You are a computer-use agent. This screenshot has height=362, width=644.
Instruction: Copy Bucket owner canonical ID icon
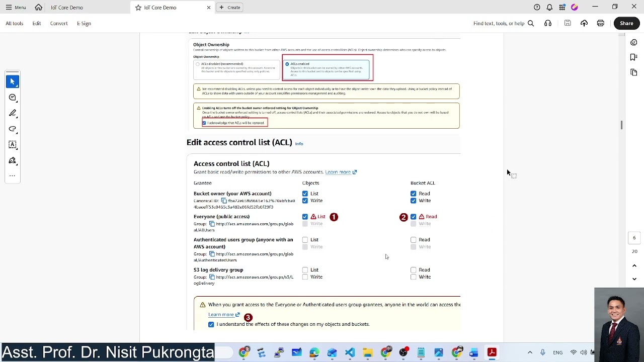pos(224,201)
